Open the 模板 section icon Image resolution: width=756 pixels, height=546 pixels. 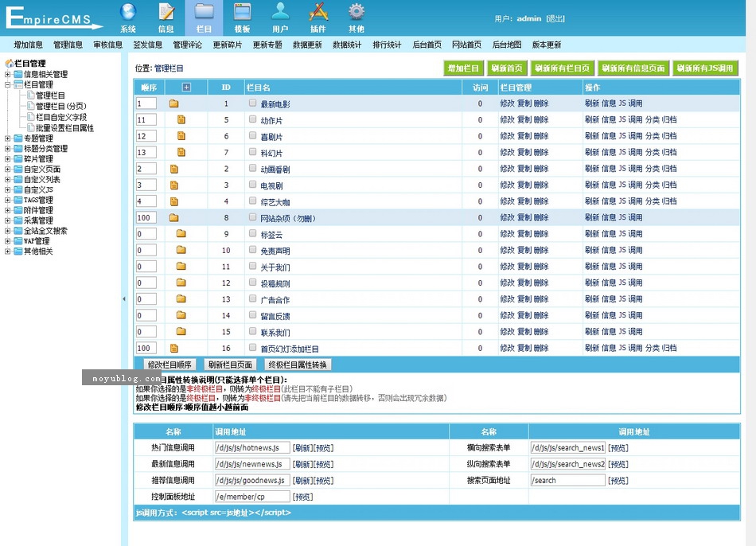point(242,18)
